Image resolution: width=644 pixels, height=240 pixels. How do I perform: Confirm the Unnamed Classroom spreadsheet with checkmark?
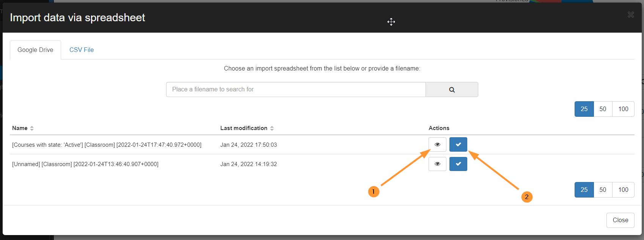point(458,164)
